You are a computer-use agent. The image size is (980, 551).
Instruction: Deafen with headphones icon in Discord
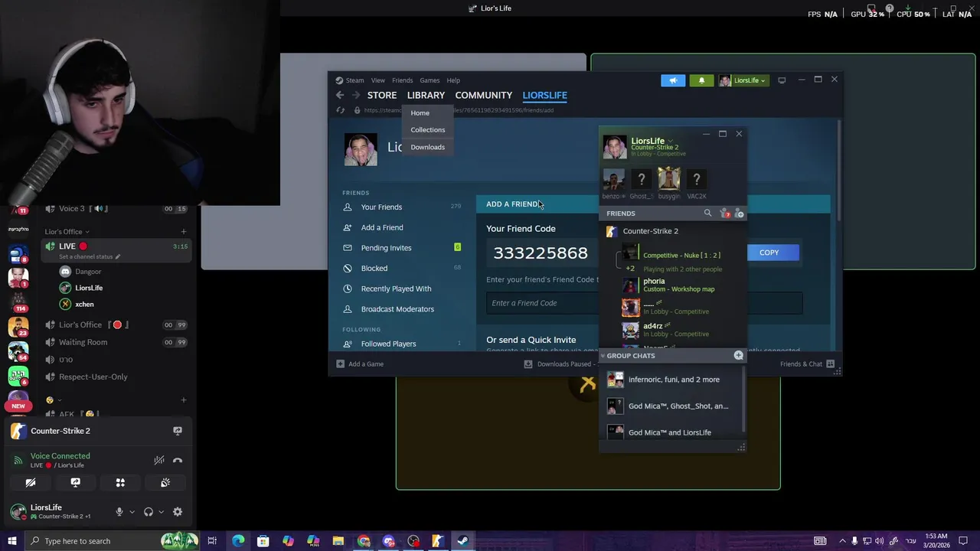point(149,512)
